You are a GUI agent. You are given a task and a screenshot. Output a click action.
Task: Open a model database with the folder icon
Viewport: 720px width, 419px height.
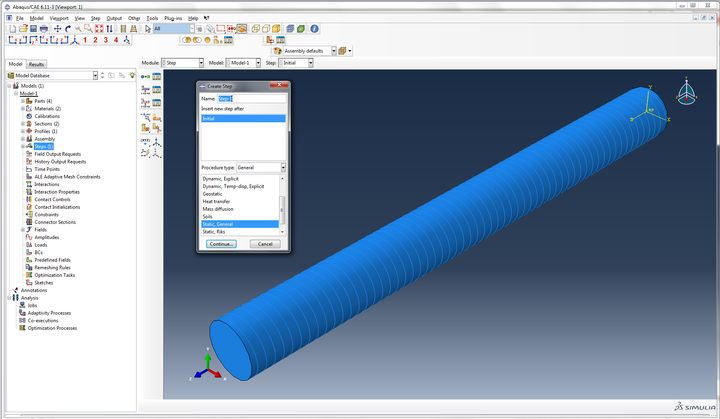coord(23,28)
